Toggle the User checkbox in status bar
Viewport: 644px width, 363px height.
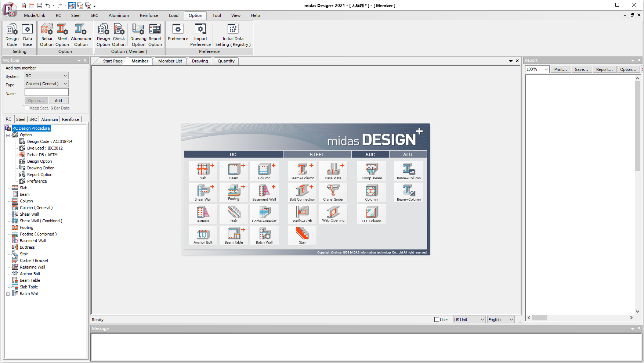click(x=437, y=320)
